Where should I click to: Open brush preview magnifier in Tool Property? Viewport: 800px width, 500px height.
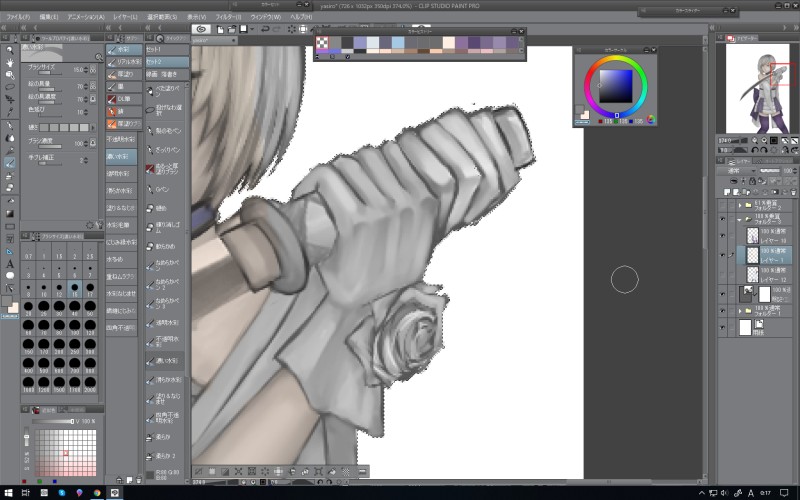[99, 57]
